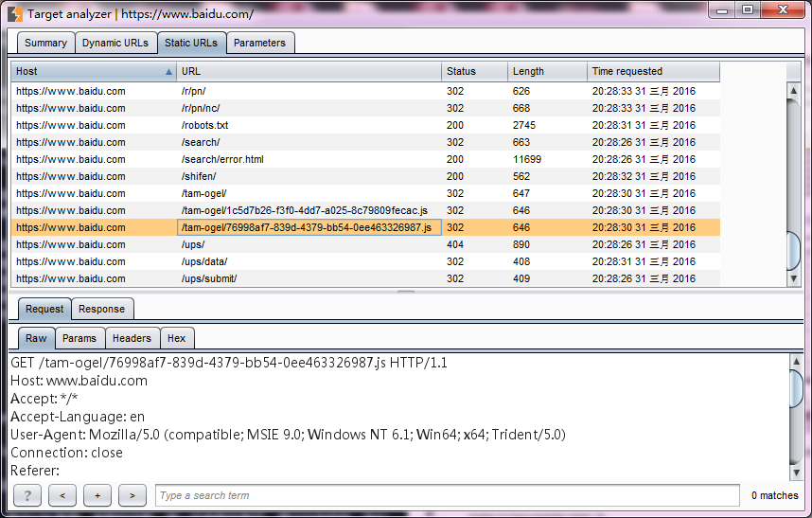The height and width of the screenshot is (518, 812).
Task: Click the GET request line text
Action: coord(228,363)
